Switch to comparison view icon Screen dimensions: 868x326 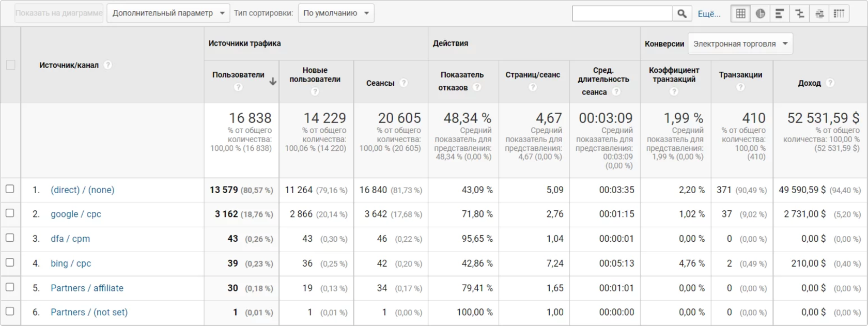pyautogui.click(x=799, y=13)
